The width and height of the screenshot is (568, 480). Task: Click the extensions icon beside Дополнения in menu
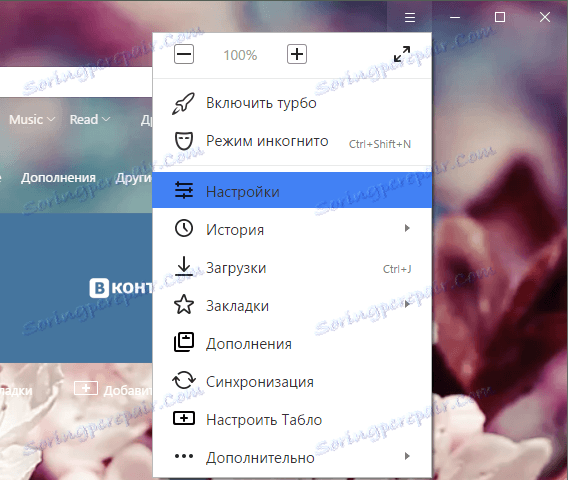click(x=184, y=342)
